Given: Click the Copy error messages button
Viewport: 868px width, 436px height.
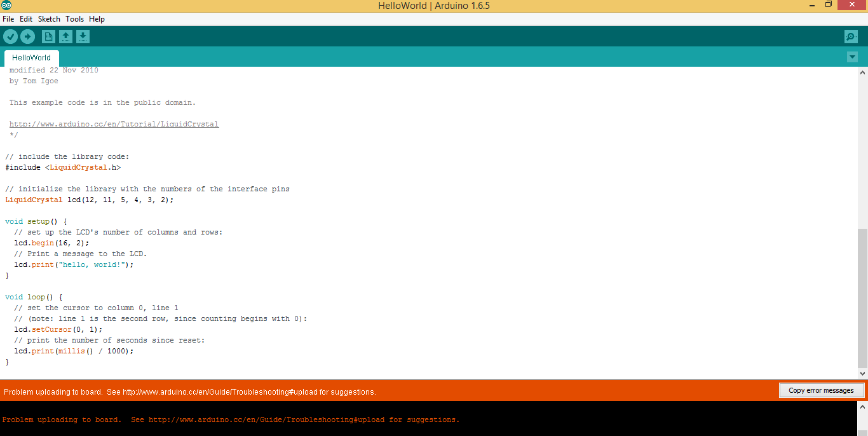Looking at the screenshot, I should click(x=821, y=390).
